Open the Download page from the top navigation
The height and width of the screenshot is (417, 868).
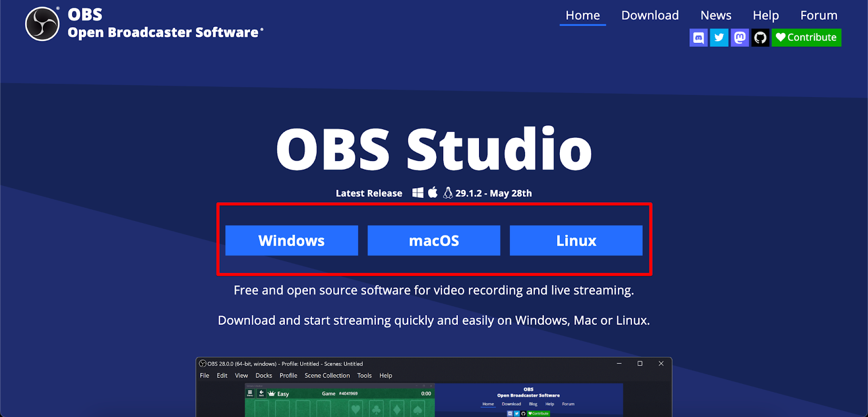(x=650, y=15)
